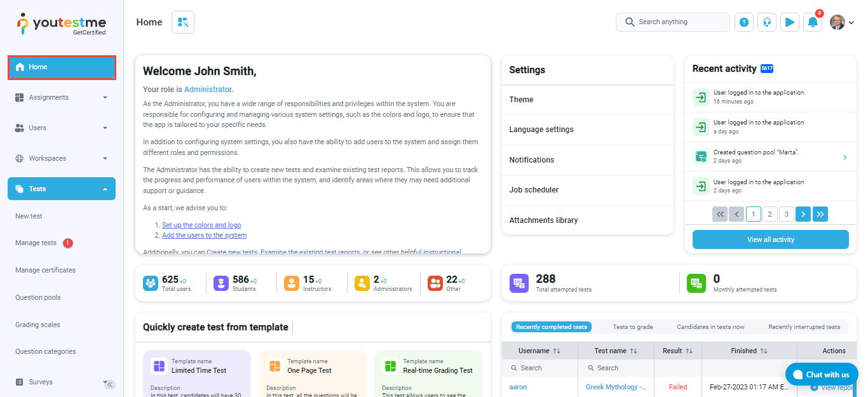Screen dimensions: 868x397
Task: Open the support headset icon
Action: (x=767, y=22)
